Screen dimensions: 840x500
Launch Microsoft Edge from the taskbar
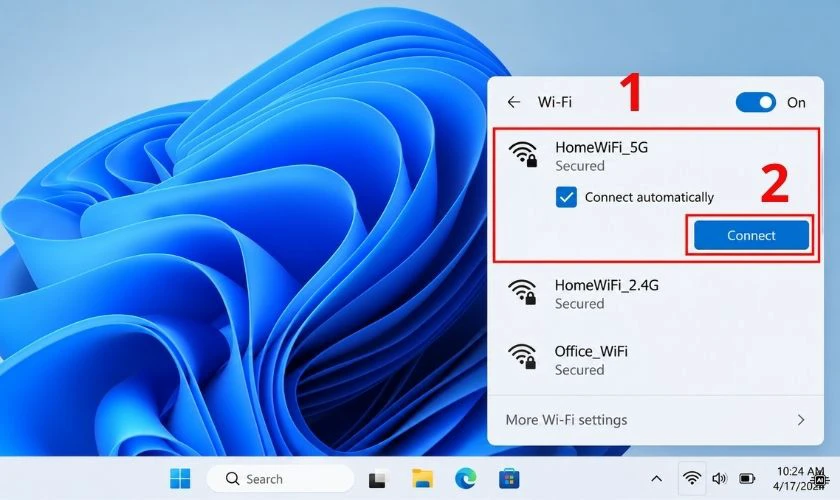(466, 479)
